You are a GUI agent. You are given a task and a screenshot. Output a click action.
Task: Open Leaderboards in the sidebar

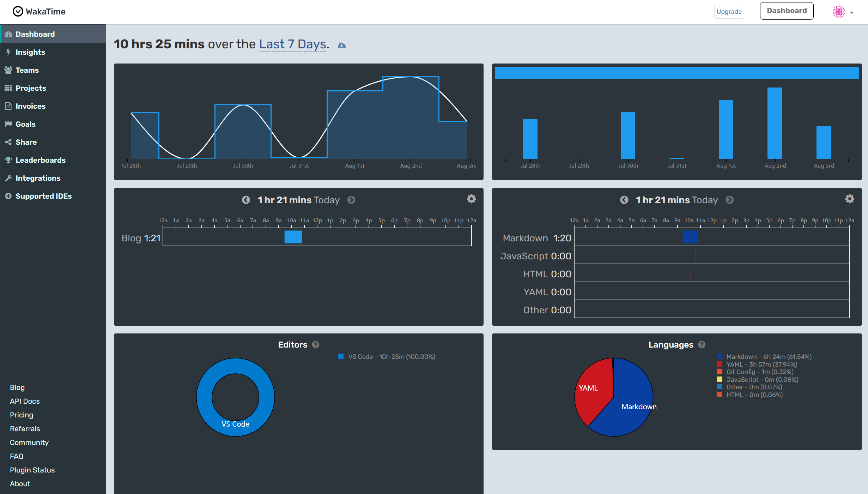[40, 160]
